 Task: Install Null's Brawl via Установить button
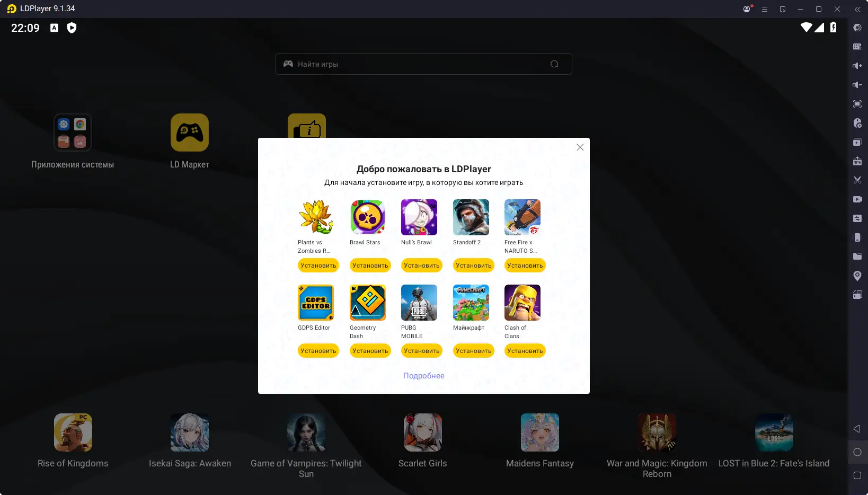(422, 266)
